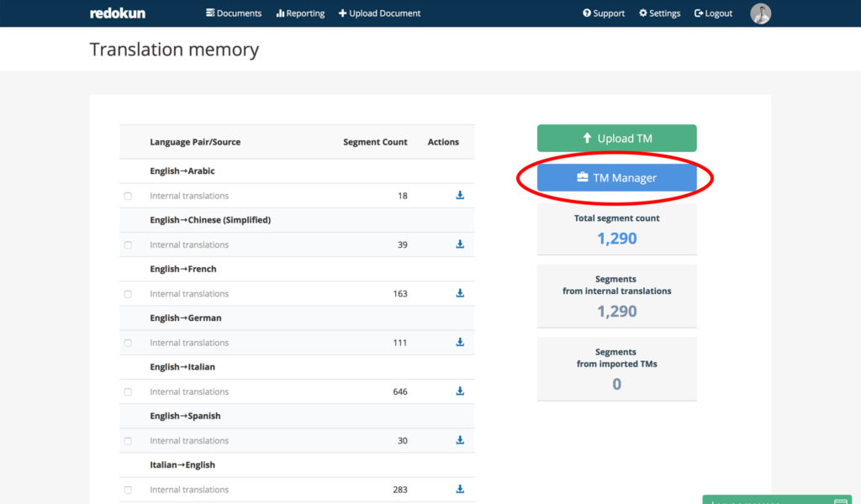Download English→Arabic internal translations
861x504 pixels.
(460, 195)
